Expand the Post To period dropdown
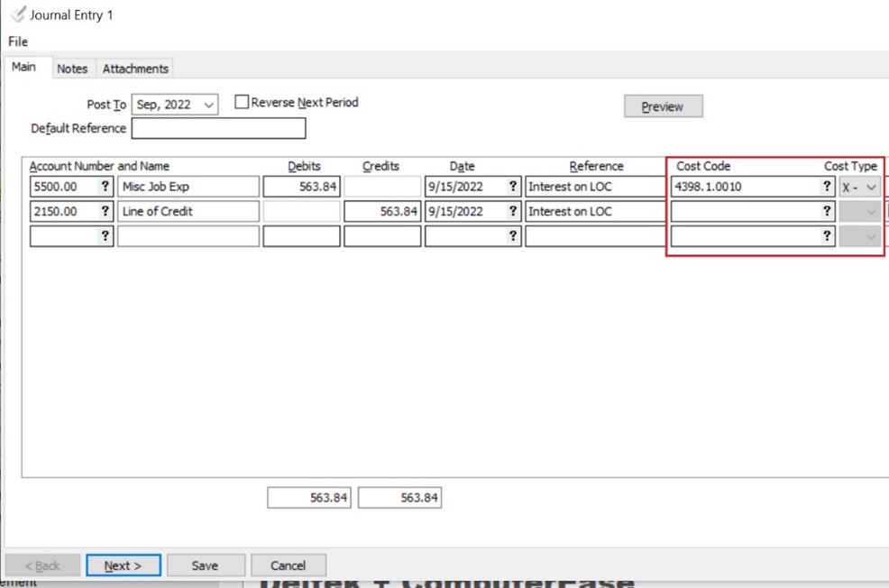Screen dimensions: 889x588 209,105
